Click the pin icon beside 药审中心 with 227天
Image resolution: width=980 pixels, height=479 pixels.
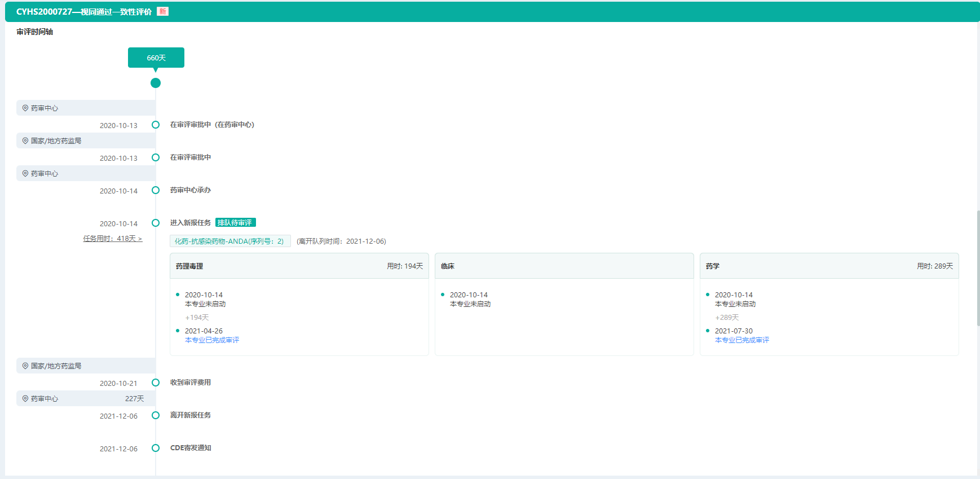tap(25, 398)
